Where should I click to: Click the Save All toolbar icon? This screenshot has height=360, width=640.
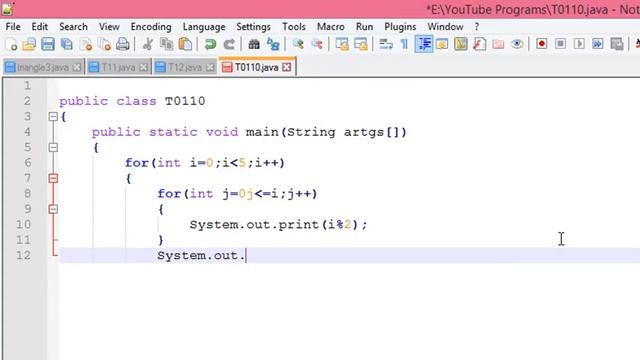(67, 44)
